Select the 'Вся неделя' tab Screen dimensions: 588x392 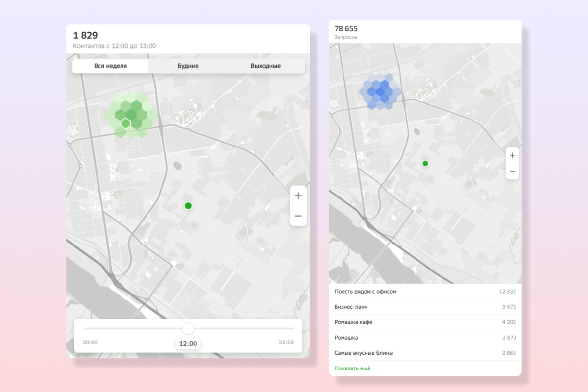click(x=111, y=66)
